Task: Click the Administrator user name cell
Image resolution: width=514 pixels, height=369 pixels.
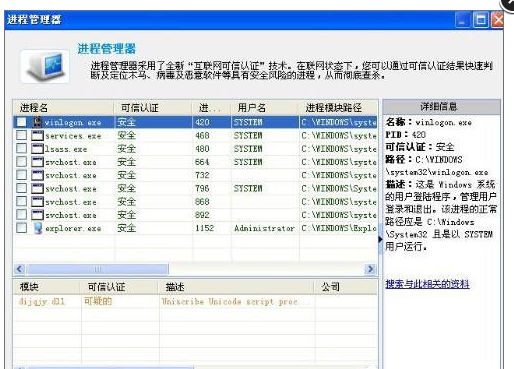Action: click(264, 228)
